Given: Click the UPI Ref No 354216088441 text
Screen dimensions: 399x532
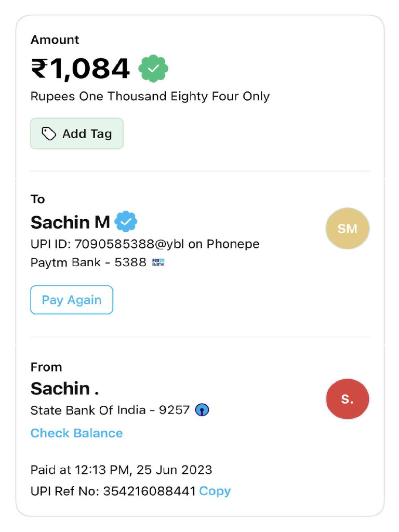Looking at the screenshot, I should coord(113,491).
